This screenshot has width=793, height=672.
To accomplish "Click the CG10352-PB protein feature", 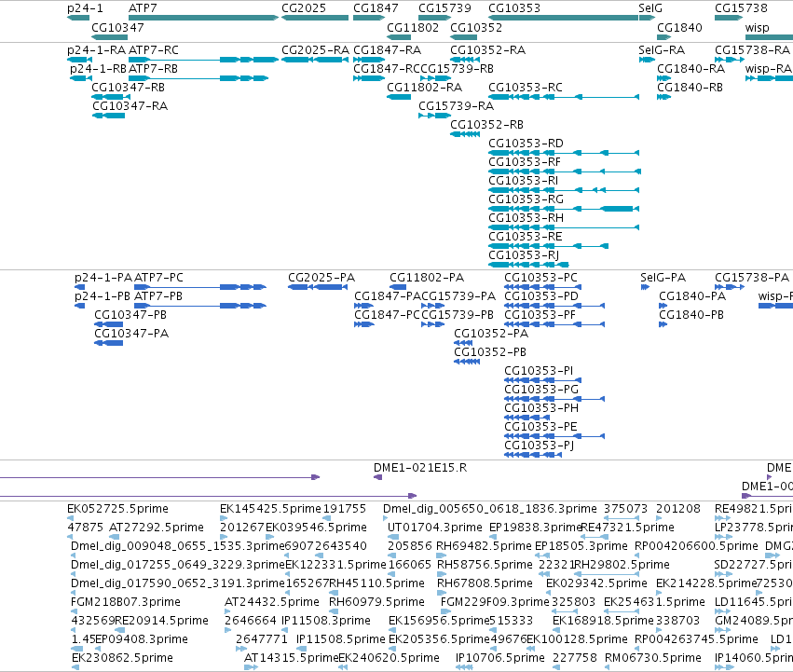I will point(467,362).
